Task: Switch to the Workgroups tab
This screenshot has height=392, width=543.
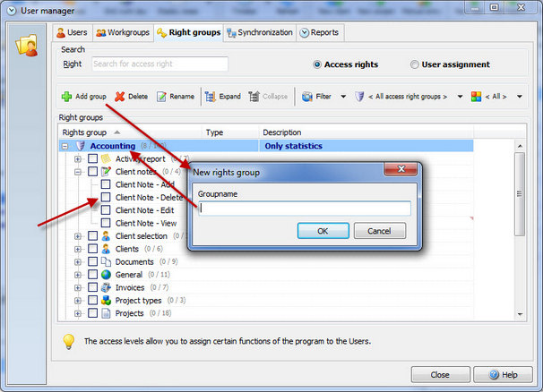Action: click(123, 32)
